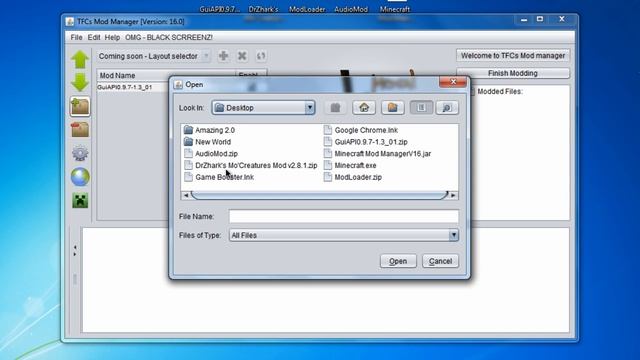Switch to List view in Open dialog
This screenshot has height=360, width=640.
pyautogui.click(x=421, y=108)
